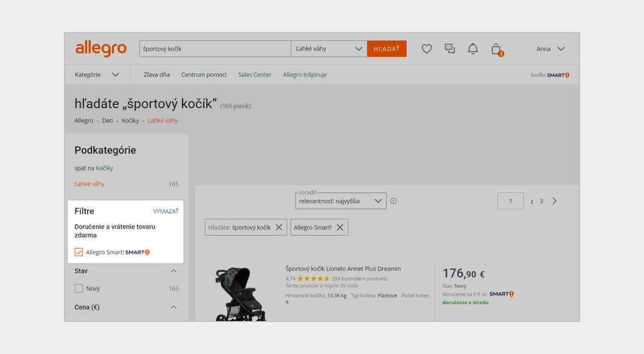This screenshot has height=354, width=644.
Task: Check the Nový condition checkbox
Action: click(79, 288)
